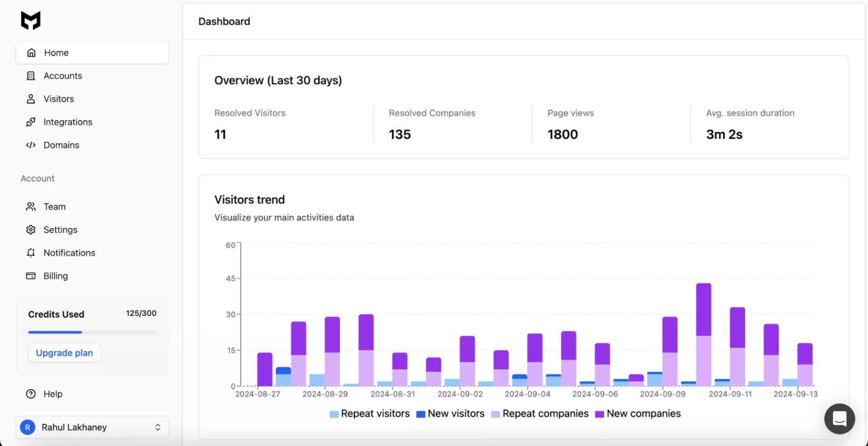Toggle New companies legend series
The width and height of the screenshot is (868, 446).
coord(638,414)
